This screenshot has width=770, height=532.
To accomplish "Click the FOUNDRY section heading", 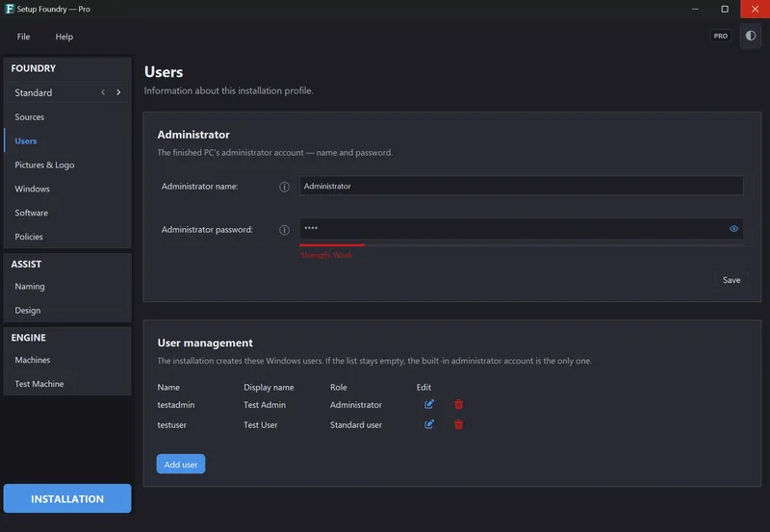I will [34, 68].
